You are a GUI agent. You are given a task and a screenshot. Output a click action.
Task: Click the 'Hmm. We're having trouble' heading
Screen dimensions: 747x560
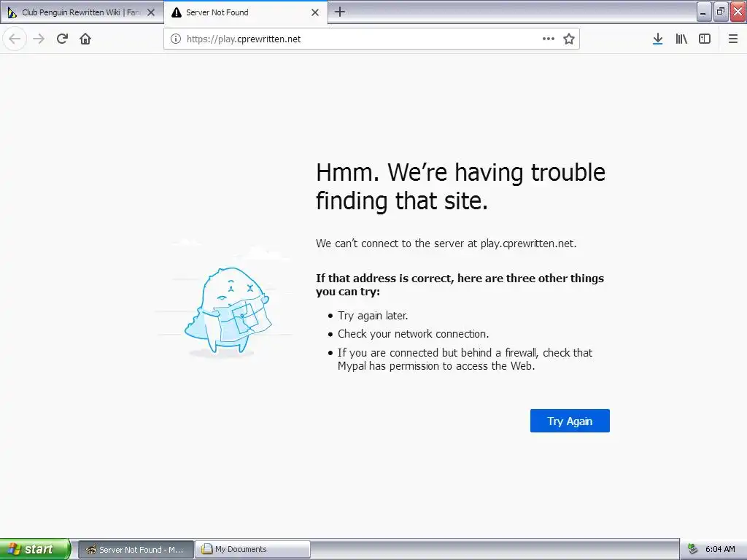pyautogui.click(x=460, y=186)
